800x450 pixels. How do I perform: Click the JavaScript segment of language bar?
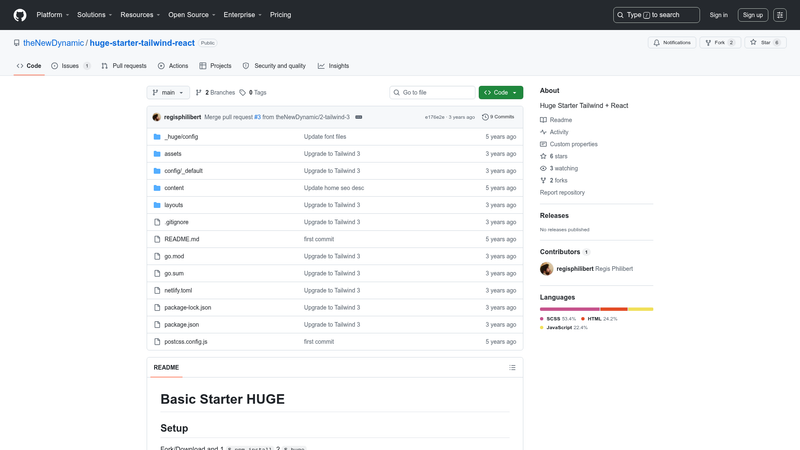[641, 309]
